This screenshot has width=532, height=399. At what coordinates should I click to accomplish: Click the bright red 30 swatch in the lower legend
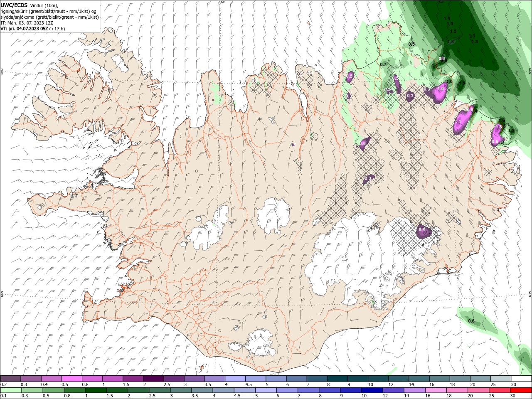pyautogui.click(x=521, y=390)
